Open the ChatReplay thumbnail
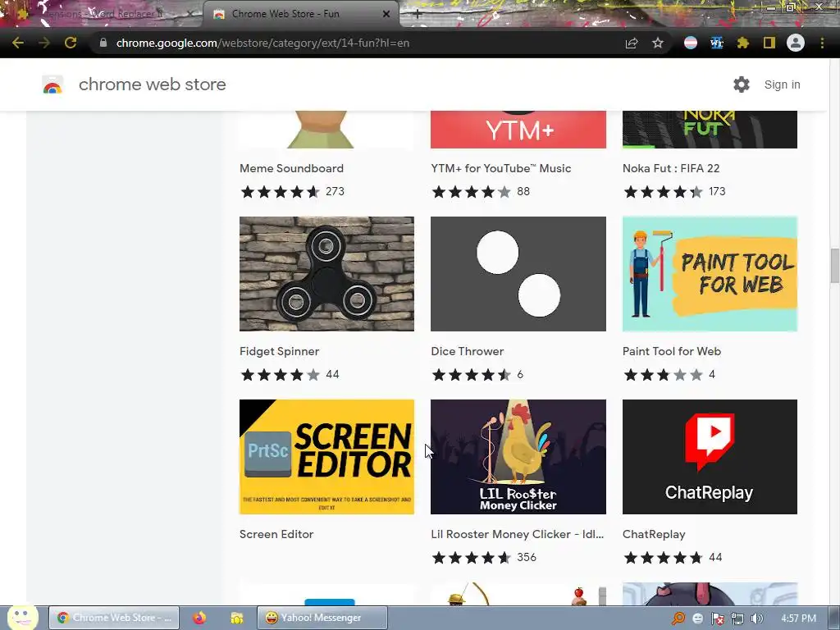 (x=710, y=457)
